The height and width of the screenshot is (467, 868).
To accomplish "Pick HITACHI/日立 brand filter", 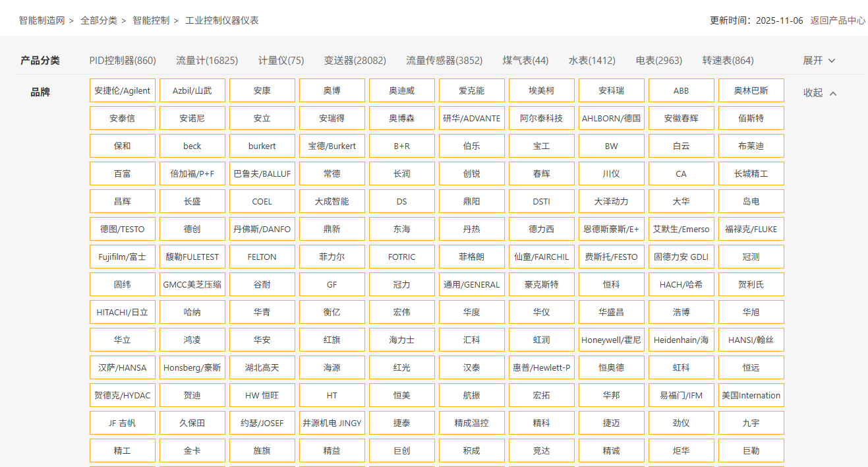I will point(123,313).
